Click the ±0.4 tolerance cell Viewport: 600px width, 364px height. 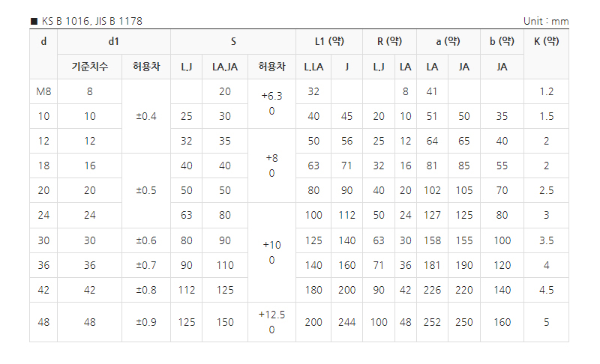pyautogui.click(x=145, y=116)
